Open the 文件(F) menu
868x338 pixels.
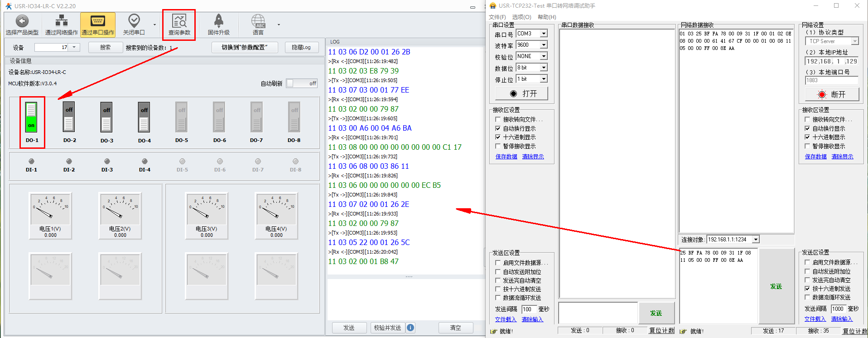click(497, 17)
